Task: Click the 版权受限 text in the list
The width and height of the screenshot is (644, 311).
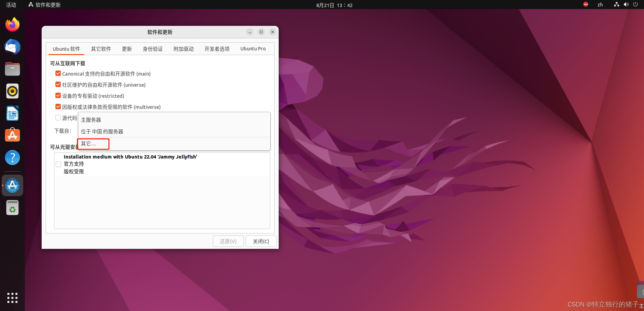Action: pyautogui.click(x=74, y=172)
